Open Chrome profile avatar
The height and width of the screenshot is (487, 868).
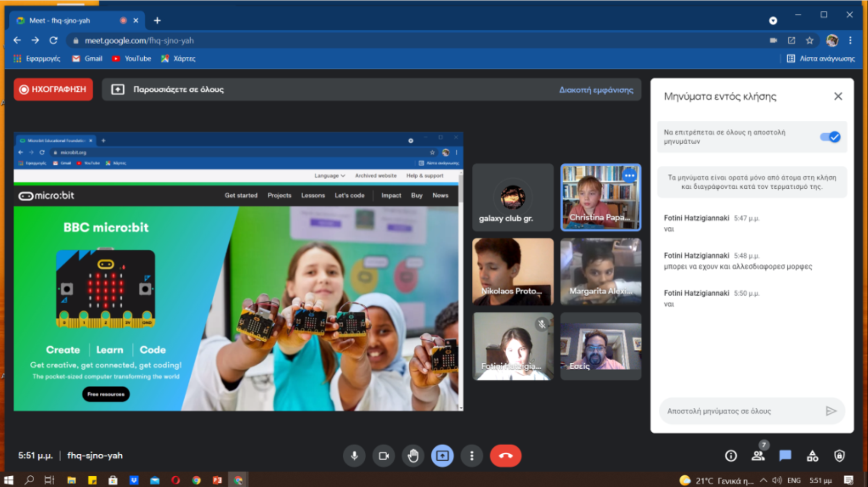(x=832, y=41)
